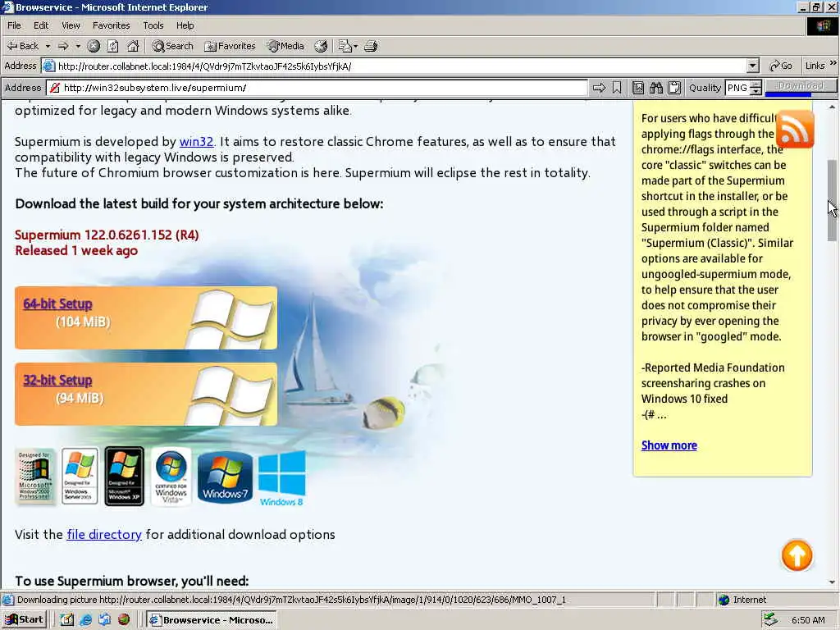
Task: Open the Mail button dropdown arrow
Action: click(356, 46)
